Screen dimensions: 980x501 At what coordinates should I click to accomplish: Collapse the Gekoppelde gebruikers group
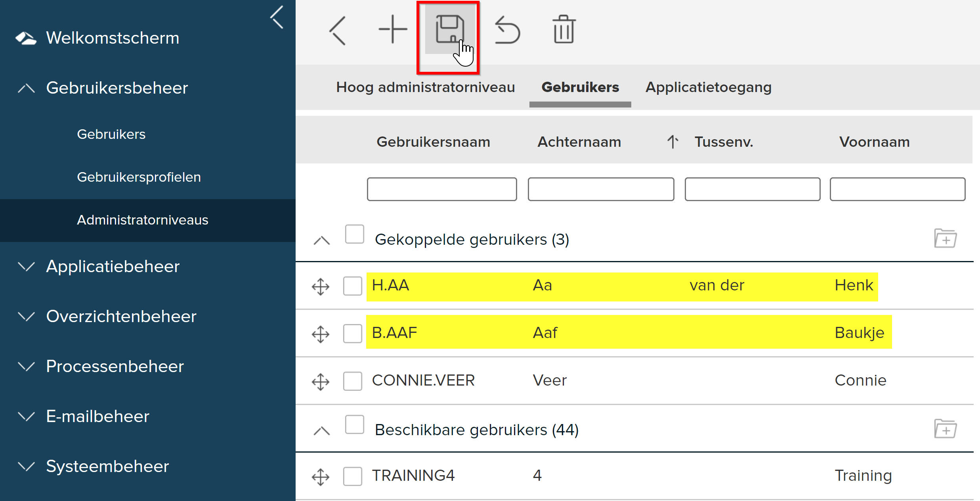pos(321,240)
